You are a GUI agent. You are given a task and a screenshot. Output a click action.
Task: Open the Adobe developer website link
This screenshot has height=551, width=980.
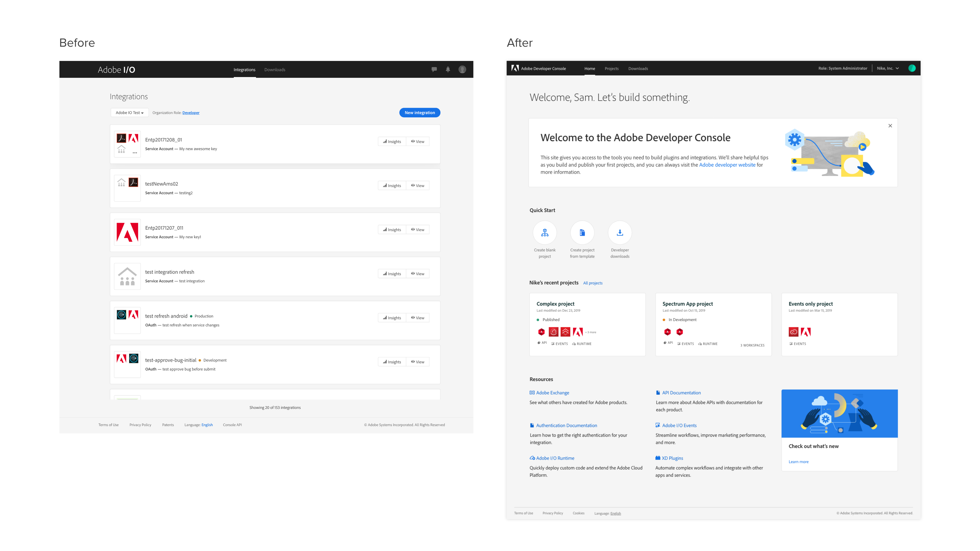tap(727, 165)
